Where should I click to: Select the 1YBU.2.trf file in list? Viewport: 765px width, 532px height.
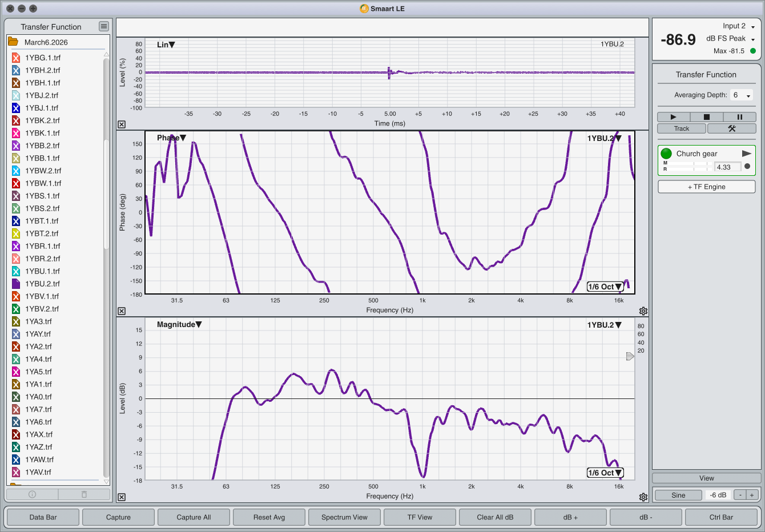pos(42,284)
